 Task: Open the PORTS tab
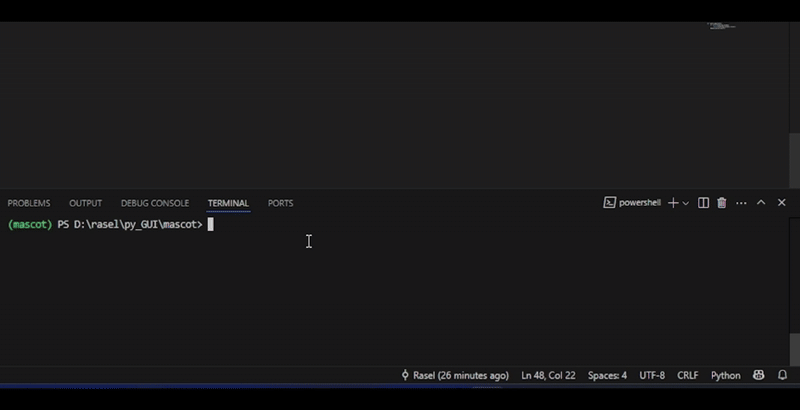281,203
